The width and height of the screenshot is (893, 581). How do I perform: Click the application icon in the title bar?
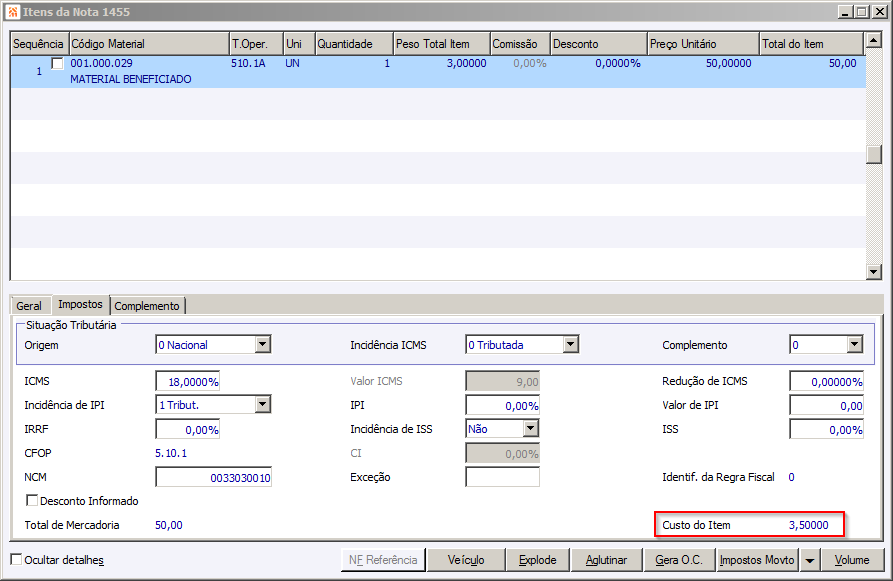coord(13,11)
